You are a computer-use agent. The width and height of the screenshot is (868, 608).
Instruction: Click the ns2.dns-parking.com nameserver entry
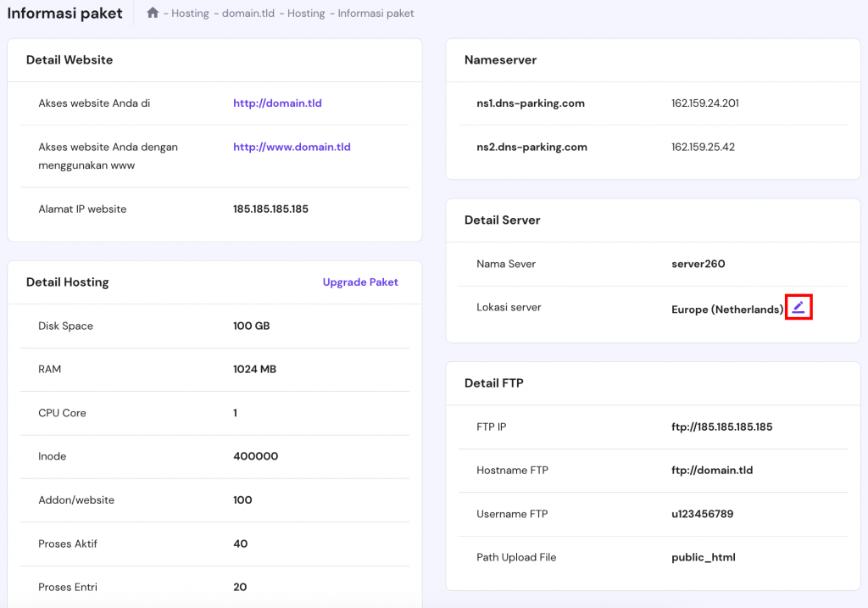531,147
